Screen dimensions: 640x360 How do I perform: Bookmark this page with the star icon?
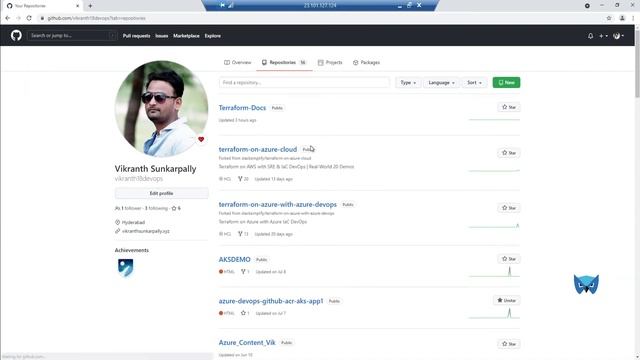pos(609,18)
